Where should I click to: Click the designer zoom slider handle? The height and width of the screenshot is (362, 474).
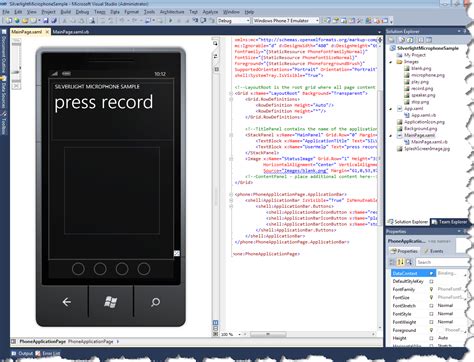coord(16,72)
